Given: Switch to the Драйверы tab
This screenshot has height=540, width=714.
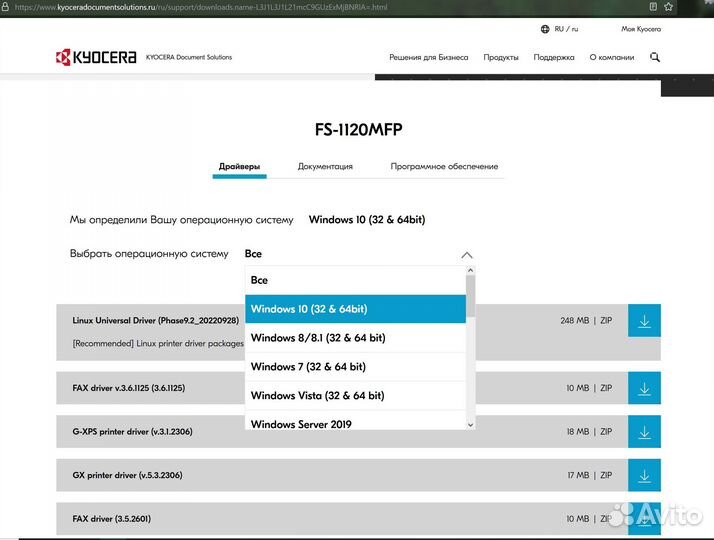Looking at the screenshot, I should click(240, 167).
